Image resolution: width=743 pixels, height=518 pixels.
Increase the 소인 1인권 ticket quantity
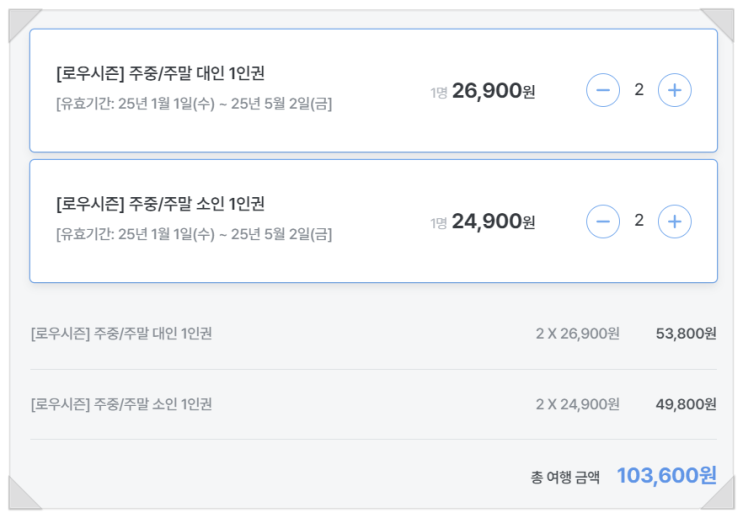coord(675,221)
